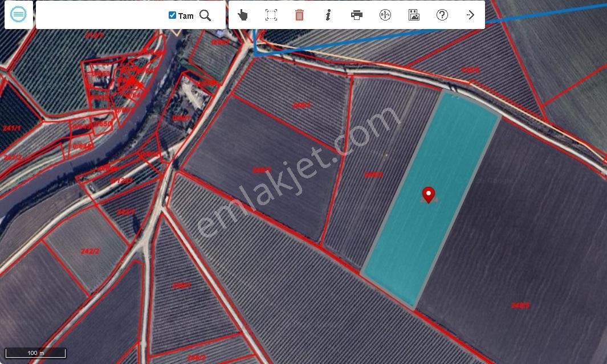Click the save image icon
This screenshot has width=607, height=364.
pyautogui.click(x=414, y=15)
